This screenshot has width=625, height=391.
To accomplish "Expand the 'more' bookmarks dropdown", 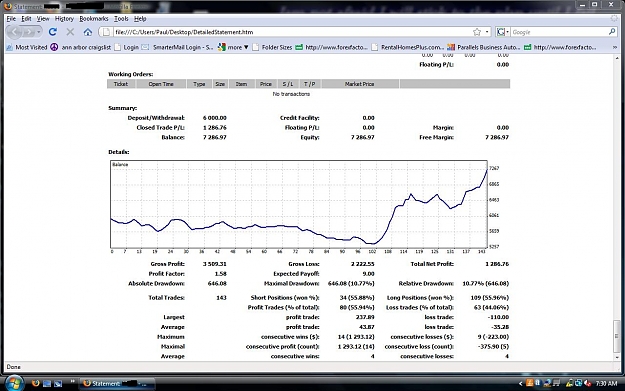I will click(234, 47).
